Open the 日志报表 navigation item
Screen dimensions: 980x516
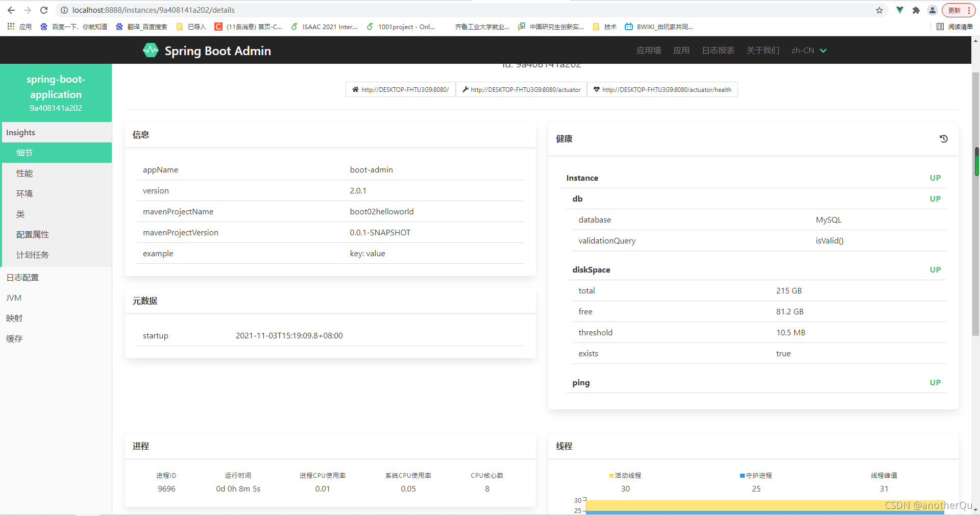[718, 50]
